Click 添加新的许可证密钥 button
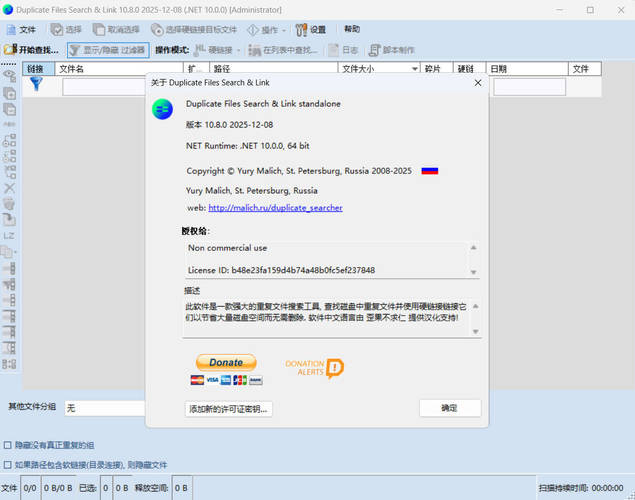The image size is (635, 500). coord(229,408)
